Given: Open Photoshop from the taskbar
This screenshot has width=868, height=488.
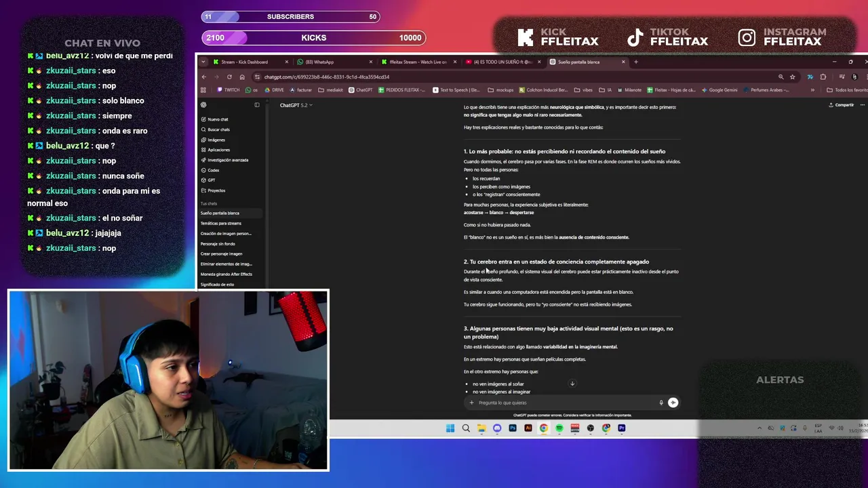Looking at the screenshot, I should [x=513, y=428].
